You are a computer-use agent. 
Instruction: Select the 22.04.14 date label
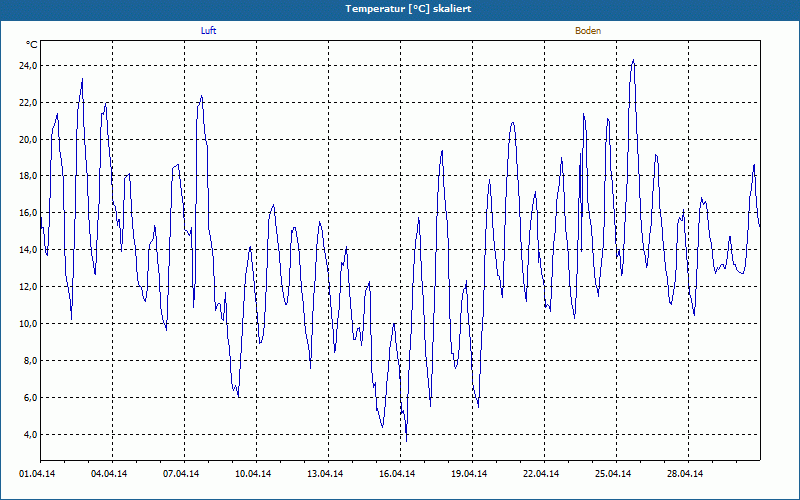(541, 474)
